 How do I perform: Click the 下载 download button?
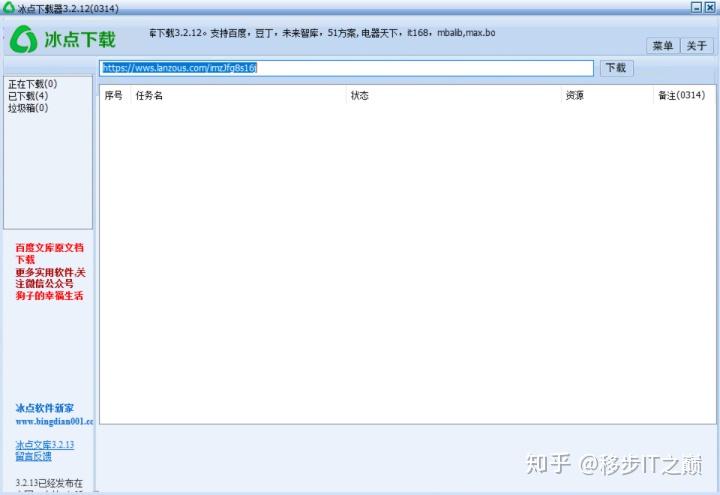tap(616, 68)
